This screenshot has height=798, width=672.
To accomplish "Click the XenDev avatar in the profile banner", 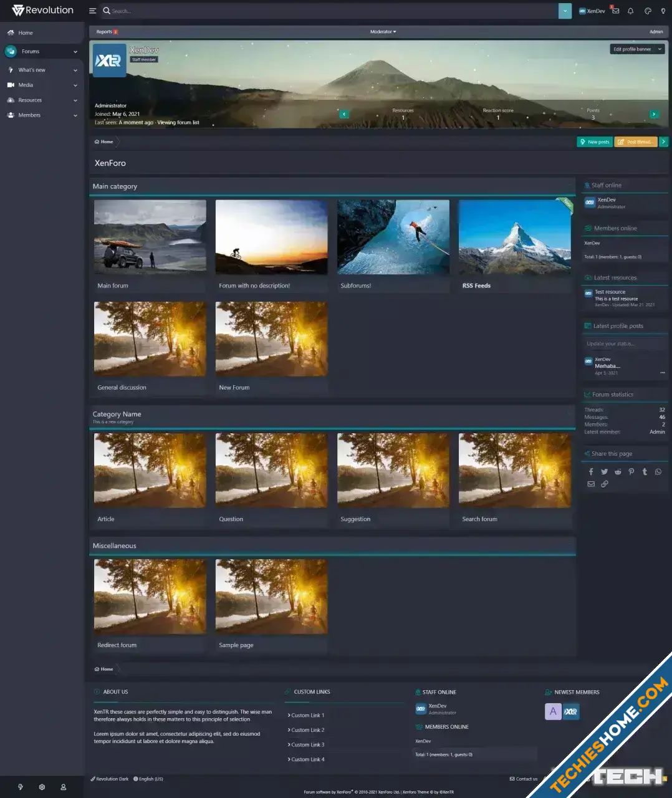I will pos(110,60).
